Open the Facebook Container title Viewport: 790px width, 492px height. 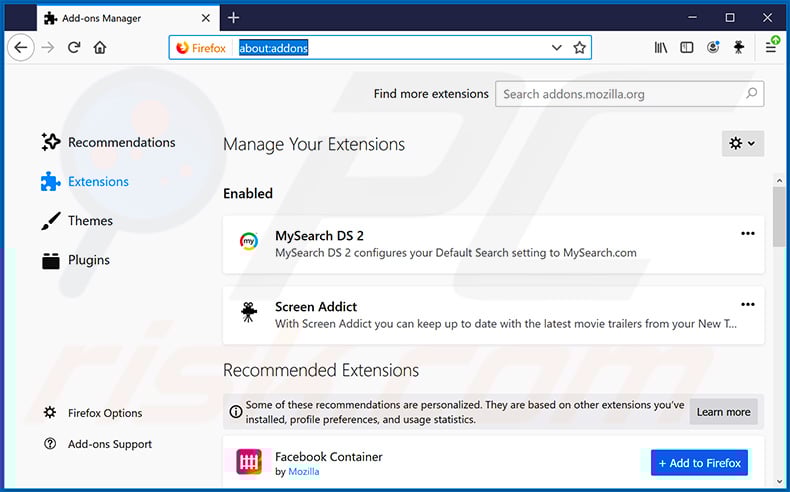[328, 457]
